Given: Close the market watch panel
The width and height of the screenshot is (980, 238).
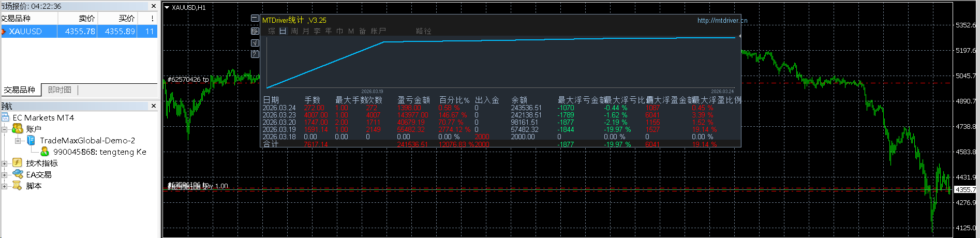Looking at the screenshot, I should coord(153,6).
